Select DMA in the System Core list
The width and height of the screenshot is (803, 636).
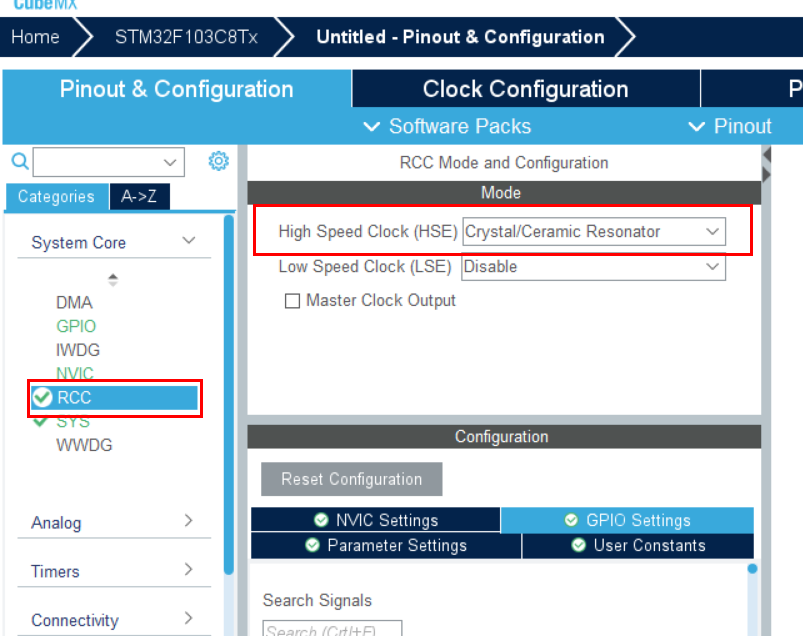pos(74,303)
